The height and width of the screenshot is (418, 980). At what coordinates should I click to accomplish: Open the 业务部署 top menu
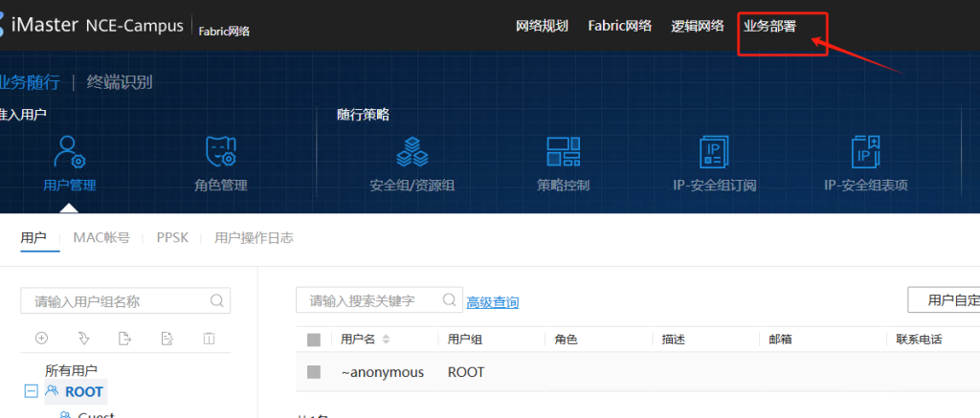pyautogui.click(x=769, y=26)
